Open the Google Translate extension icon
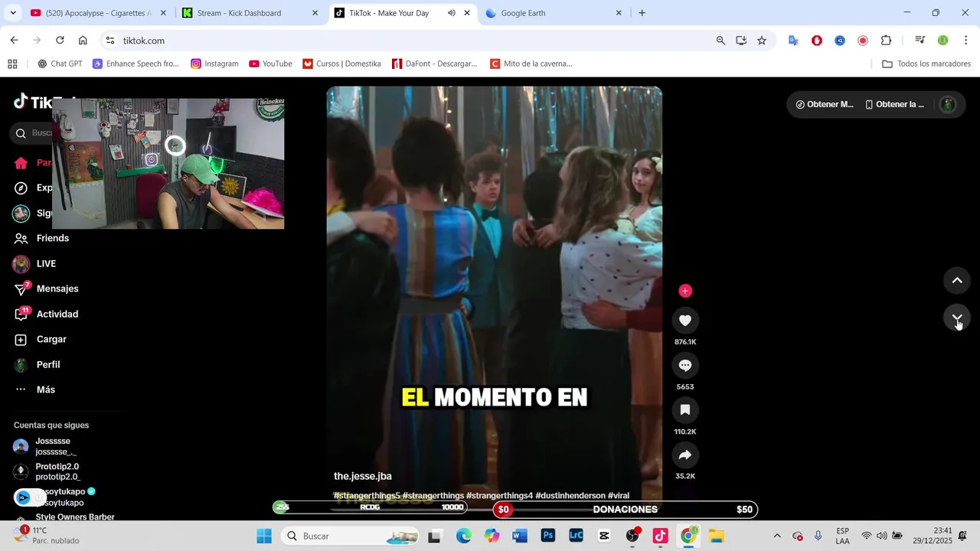Viewport: 980px width, 551px height. (x=793, y=41)
